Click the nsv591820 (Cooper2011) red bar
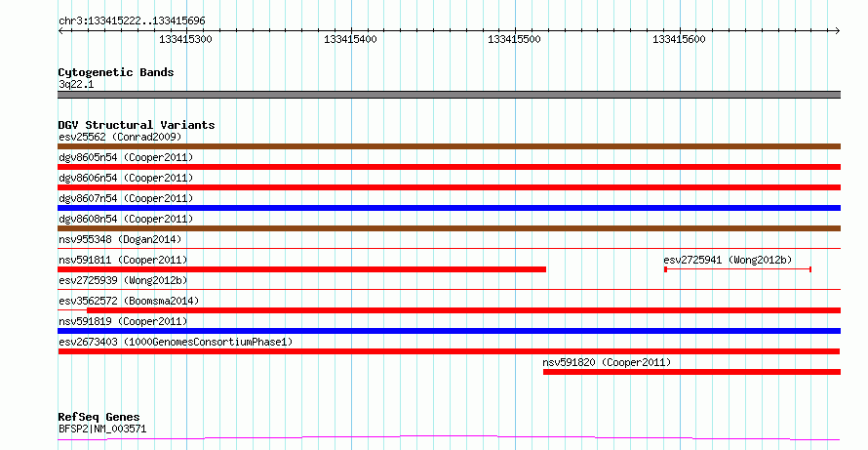The height and width of the screenshot is (450, 868). click(x=692, y=372)
